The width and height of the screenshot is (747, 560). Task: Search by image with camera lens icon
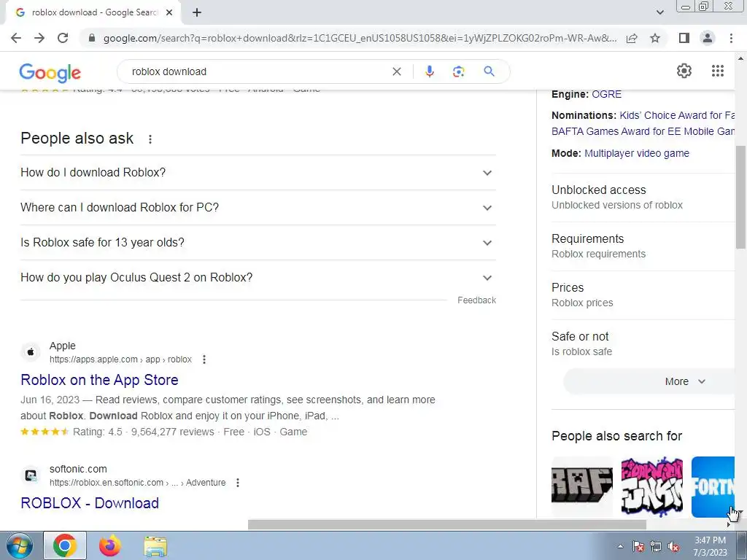click(x=458, y=71)
